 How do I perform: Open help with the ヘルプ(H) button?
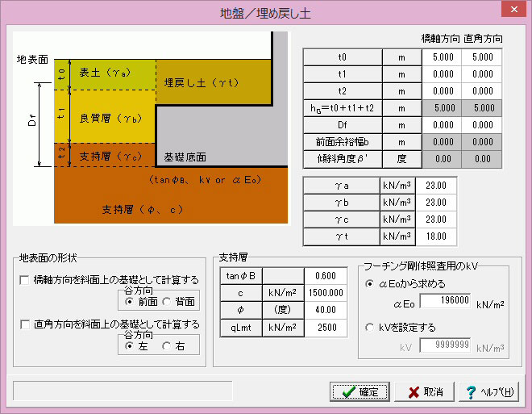[489, 391]
